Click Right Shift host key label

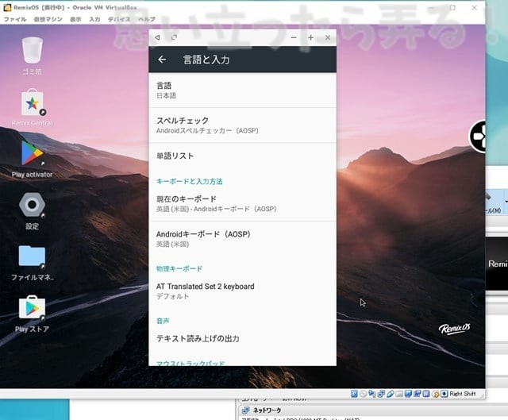[x=463, y=394]
